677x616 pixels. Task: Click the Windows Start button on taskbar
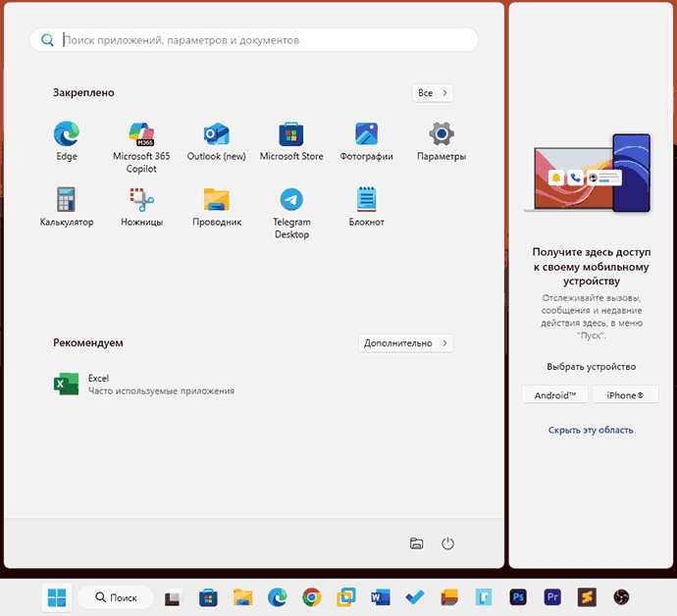(x=57, y=597)
